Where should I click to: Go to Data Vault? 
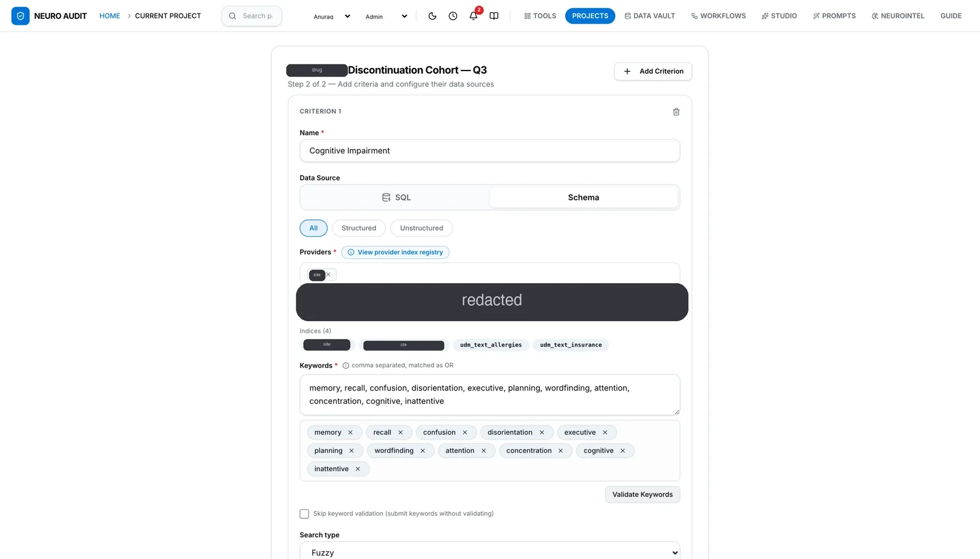tap(650, 16)
